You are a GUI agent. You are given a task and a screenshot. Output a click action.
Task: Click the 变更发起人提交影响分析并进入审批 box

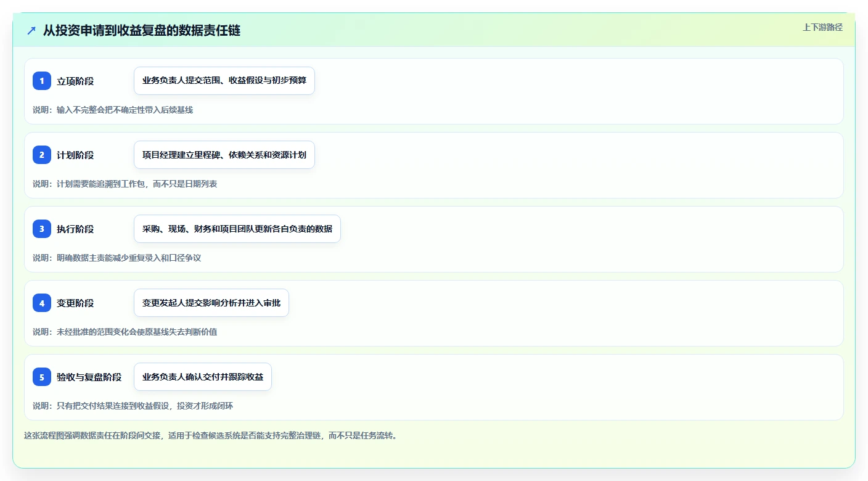211,303
